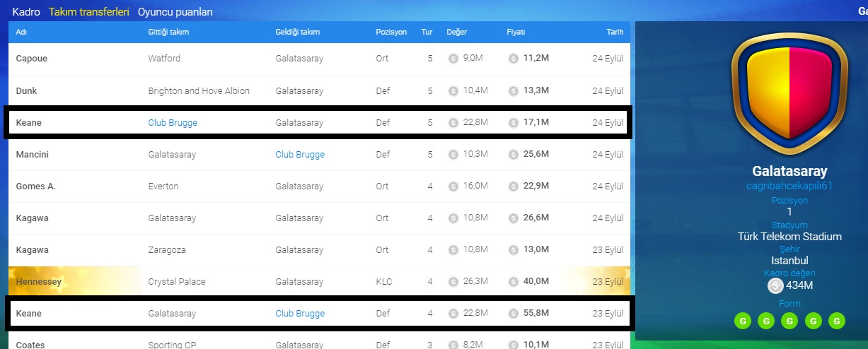Sort by Tur column header
Image resolution: width=868 pixels, height=349 pixels.
tap(427, 32)
